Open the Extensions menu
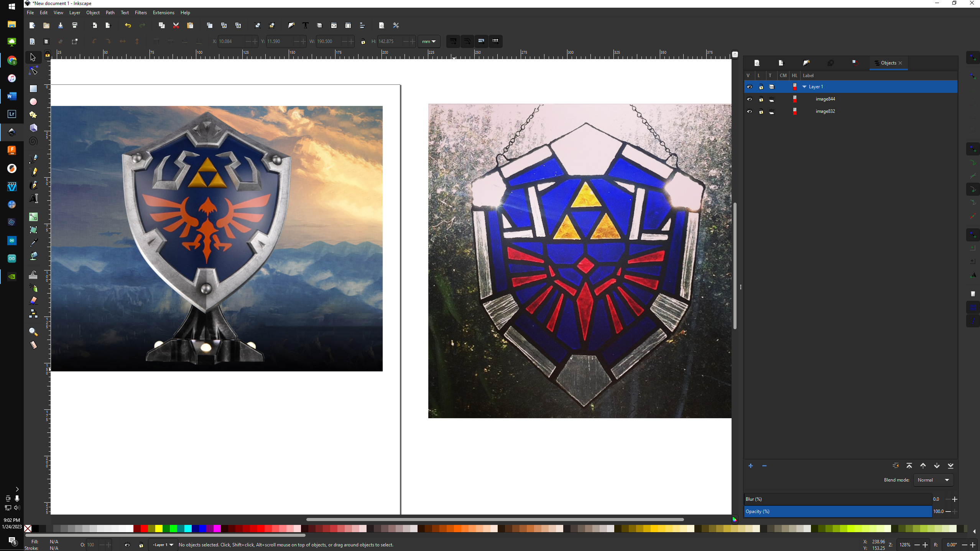Viewport: 980px width, 551px height. tap(163, 13)
